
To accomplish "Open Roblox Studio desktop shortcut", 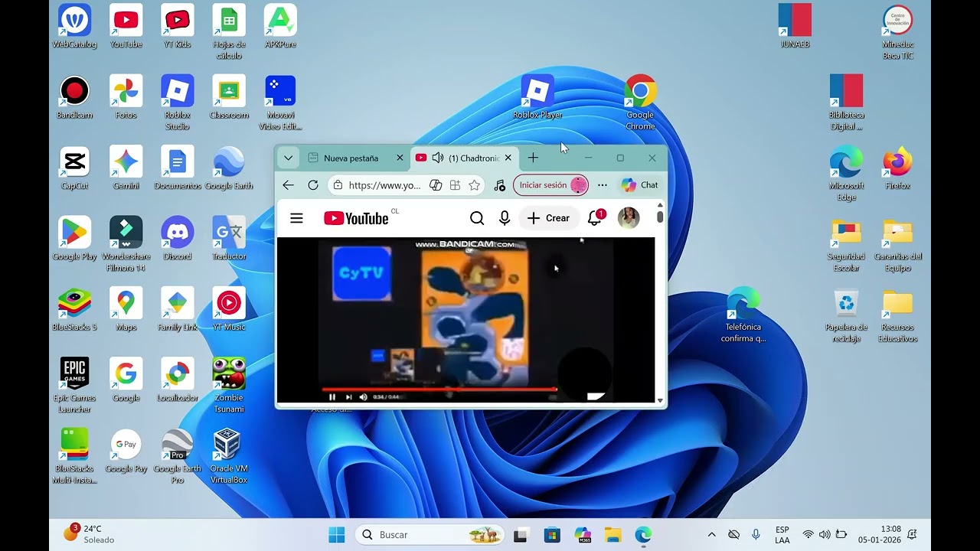I will 177,103.
